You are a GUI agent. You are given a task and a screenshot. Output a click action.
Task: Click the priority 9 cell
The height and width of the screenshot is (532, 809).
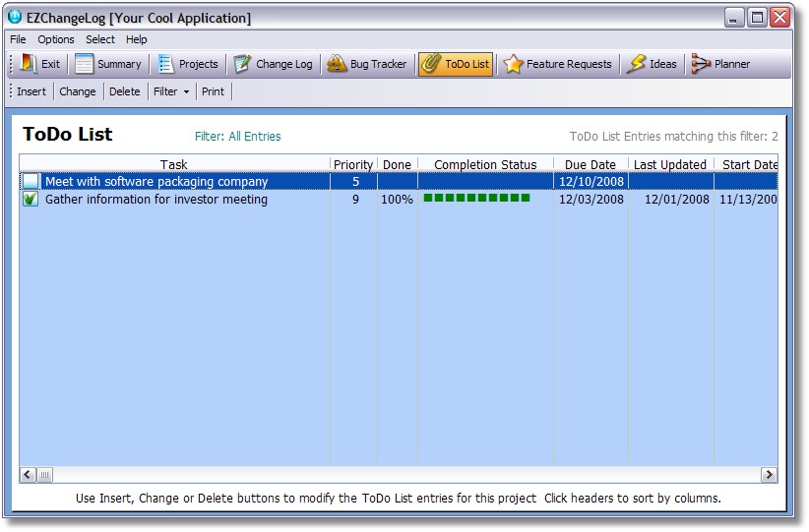pos(355,200)
